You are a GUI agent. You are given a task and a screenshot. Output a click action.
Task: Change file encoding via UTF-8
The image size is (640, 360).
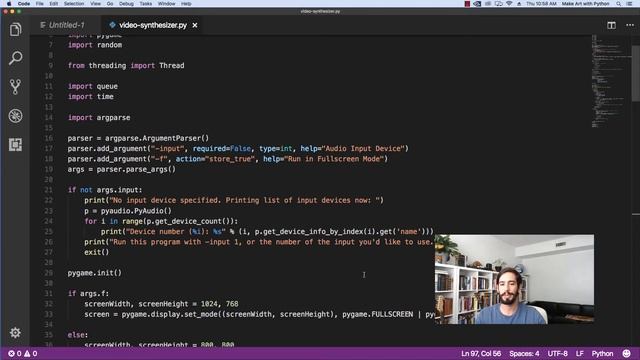tap(558, 353)
